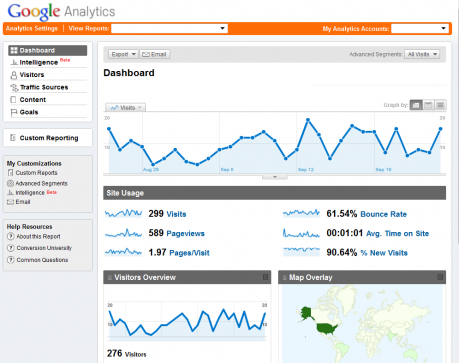This screenshot has height=363, width=459.
Task: Expand the My Analytics Accounts dropdown
Action: tap(419, 29)
